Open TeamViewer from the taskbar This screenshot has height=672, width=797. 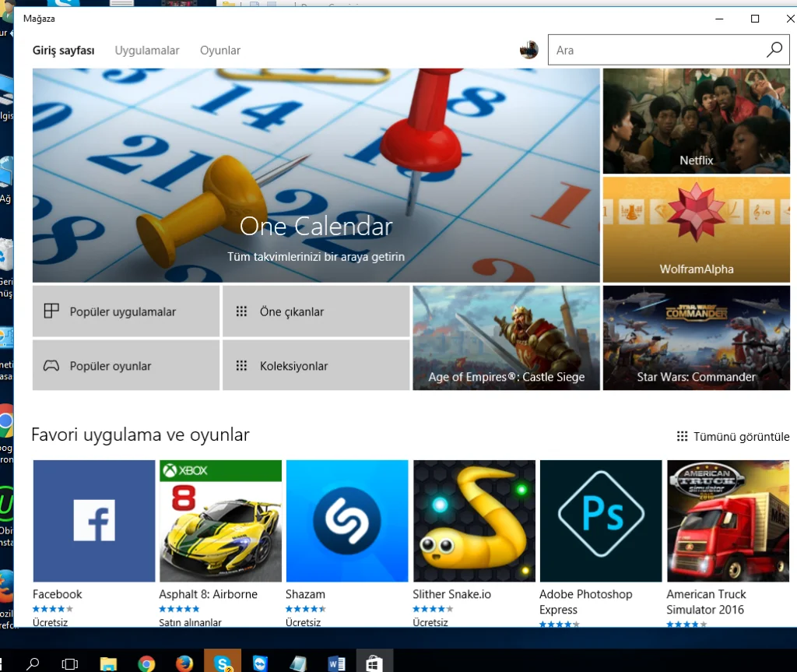point(260,663)
